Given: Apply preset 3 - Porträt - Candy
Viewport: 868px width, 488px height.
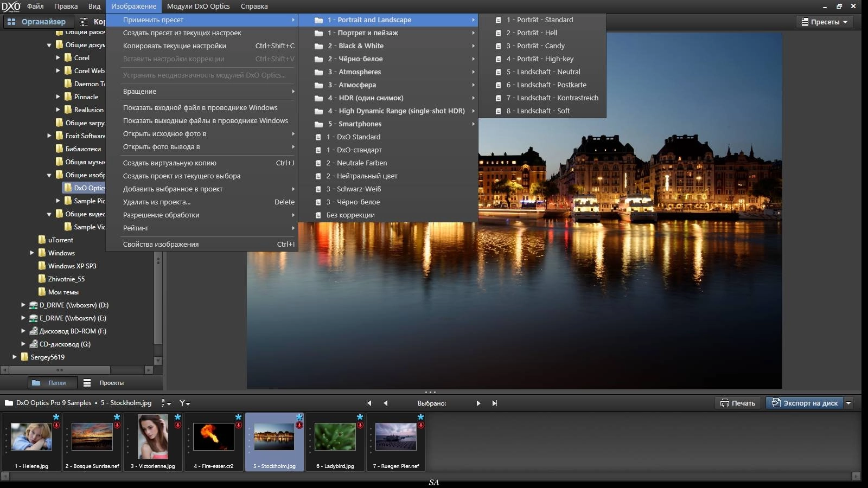Looking at the screenshot, I should point(542,46).
